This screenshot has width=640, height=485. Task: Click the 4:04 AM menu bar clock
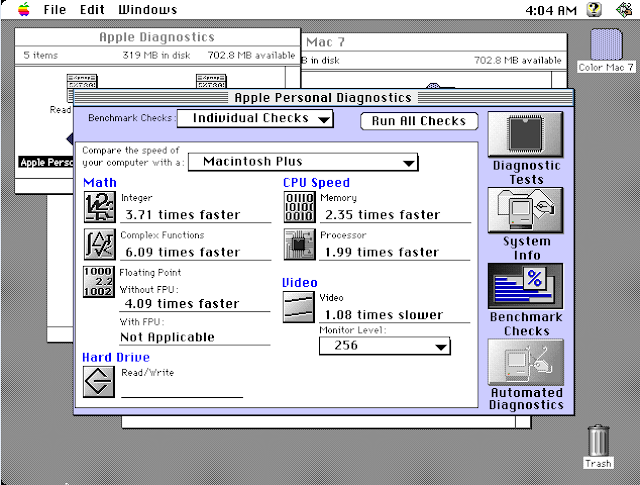click(551, 10)
